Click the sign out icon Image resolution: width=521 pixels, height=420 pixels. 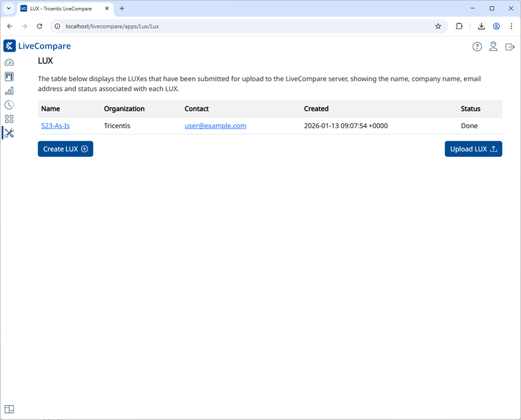pyautogui.click(x=510, y=47)
